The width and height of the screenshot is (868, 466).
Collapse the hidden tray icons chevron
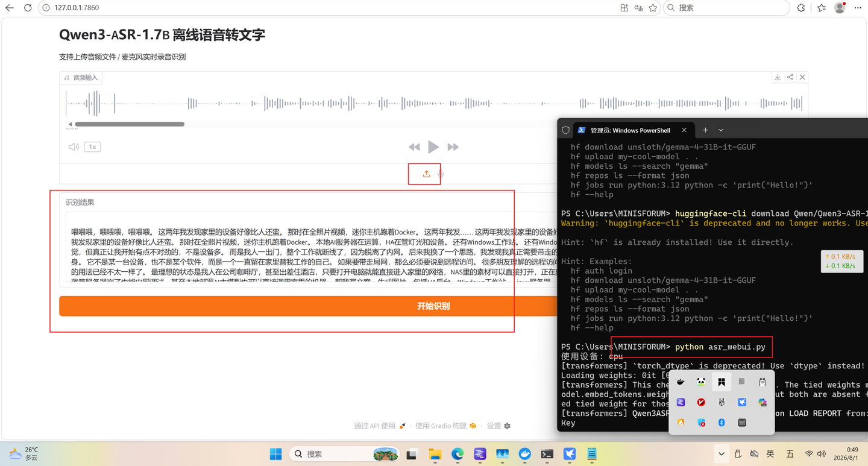click(722, 454)
